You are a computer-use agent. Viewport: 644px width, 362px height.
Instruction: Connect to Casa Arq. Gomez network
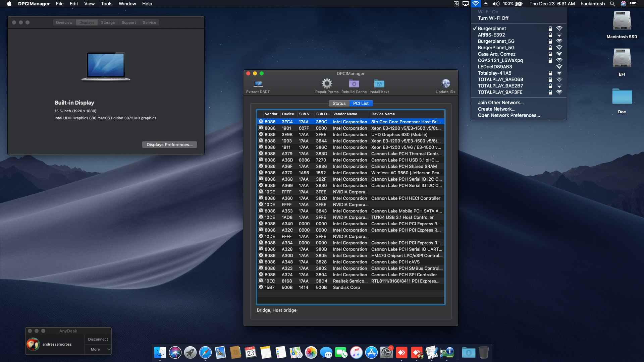pyautogui.click(x=519, y=54)
